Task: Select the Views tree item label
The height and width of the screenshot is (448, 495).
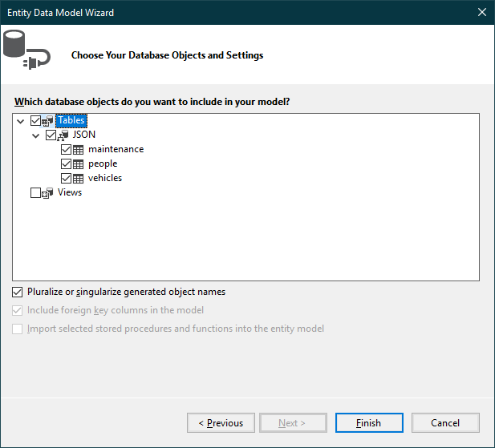Action: [x=70, y=193]
